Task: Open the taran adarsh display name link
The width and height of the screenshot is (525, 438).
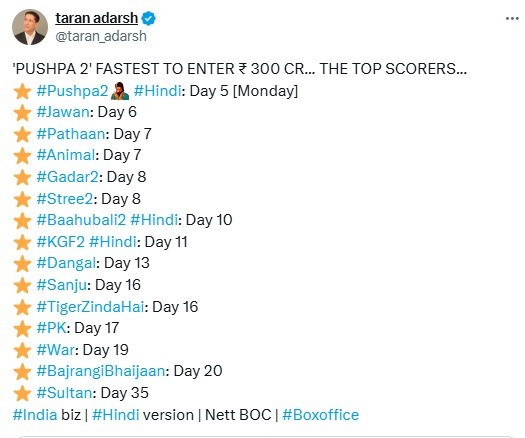Action: click(x=96, y=18)
